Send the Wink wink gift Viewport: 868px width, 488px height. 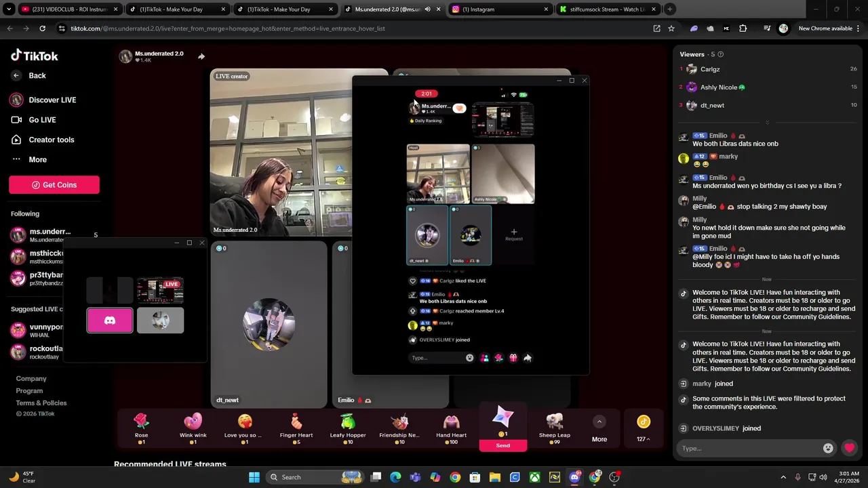pyautogui.click(x=193, y=428)
